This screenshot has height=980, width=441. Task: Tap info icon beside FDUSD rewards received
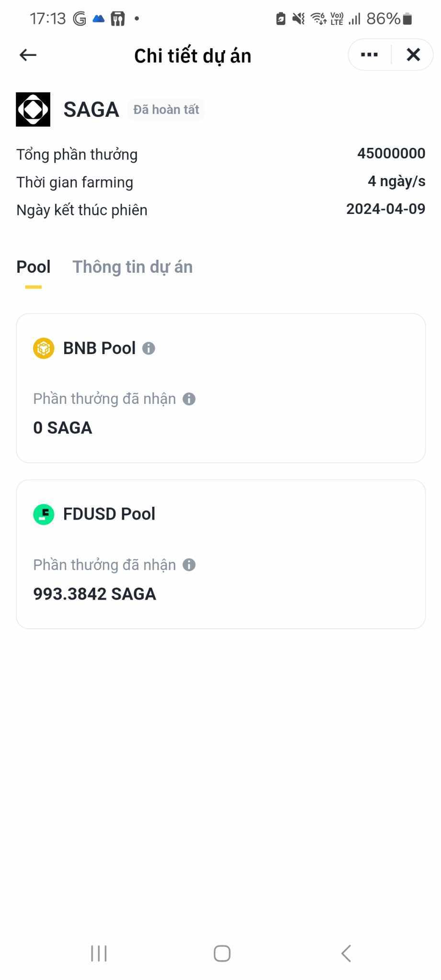(x=189, y=565)
